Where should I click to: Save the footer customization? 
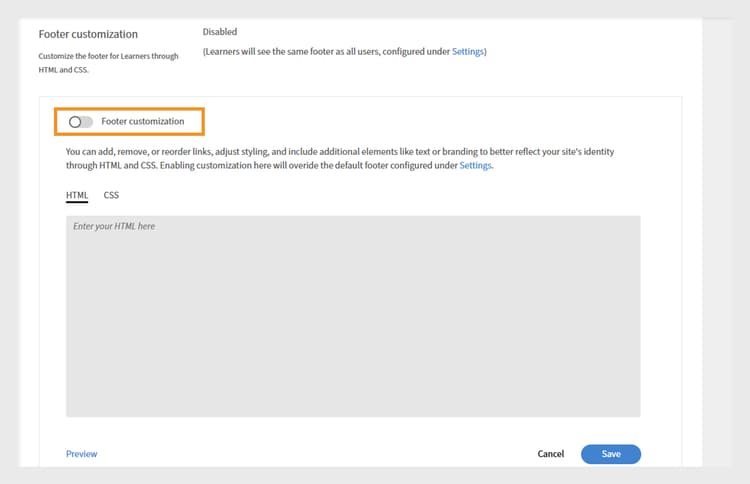coord(611,454)
